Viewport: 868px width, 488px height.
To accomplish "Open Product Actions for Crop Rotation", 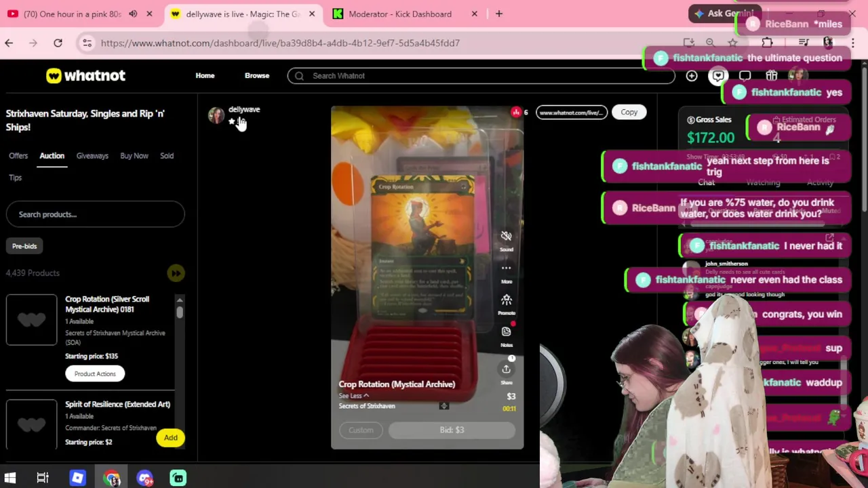I will coord(95,374).
